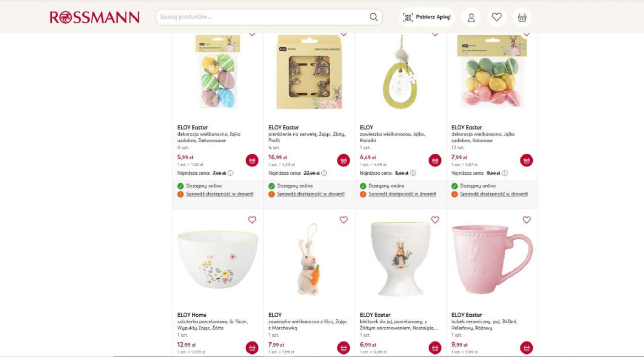This screenshot has width=644, height=357.
Task: Click the Pobierz Apkę! button
Action: [427, 17]
